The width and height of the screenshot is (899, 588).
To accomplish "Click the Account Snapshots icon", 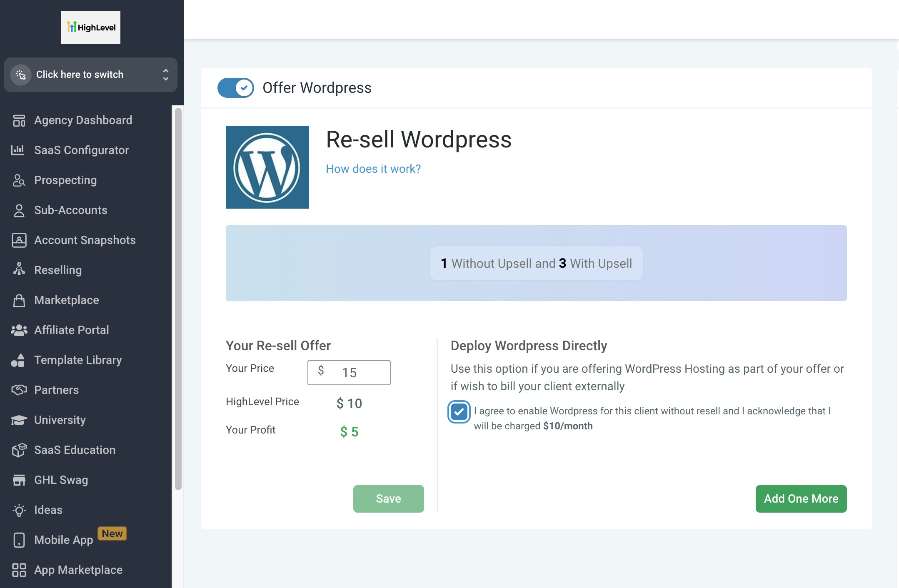I will [x=19, y=240].
